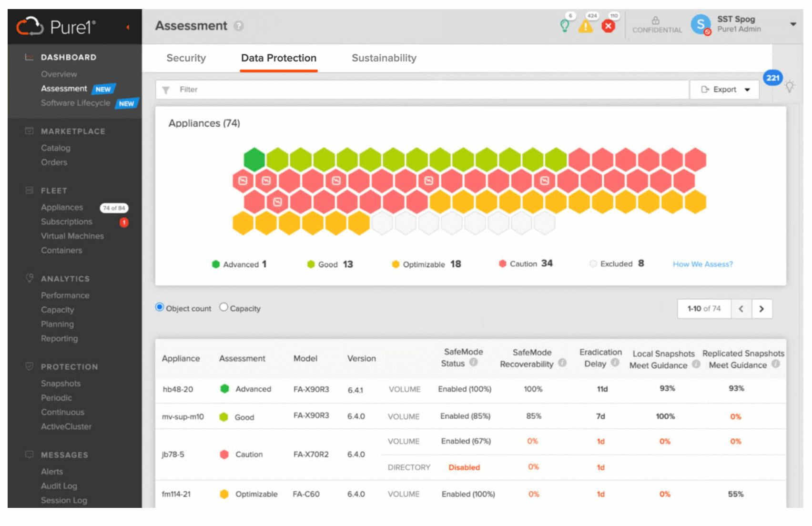The width and height of the screenshot is (812, 526).
Task: Open appliance fm114-21
Action: pyautogui.click(x=176, y=494)
